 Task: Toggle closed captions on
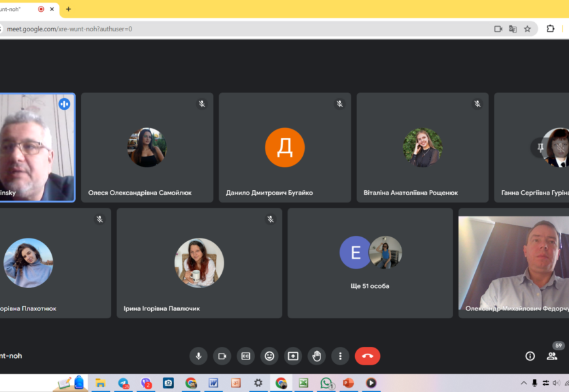point(246,356)
